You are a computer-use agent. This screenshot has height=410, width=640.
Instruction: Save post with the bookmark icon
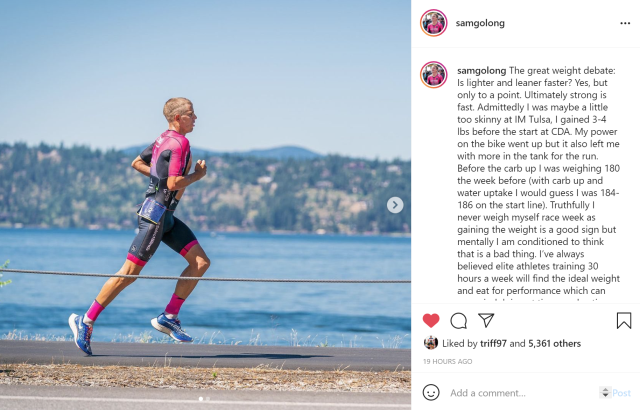click(624, 321)
